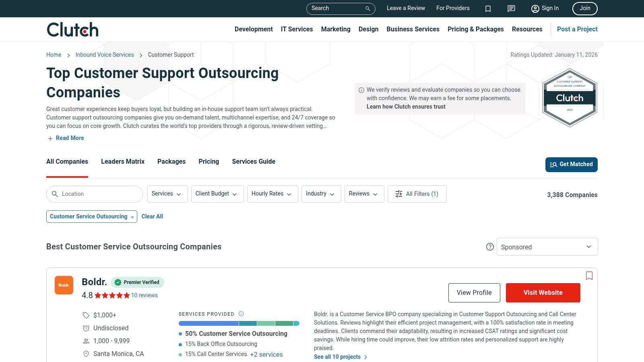644x362 pixels.
Task: Click the Get Matched button
Action: pos(572,165)
